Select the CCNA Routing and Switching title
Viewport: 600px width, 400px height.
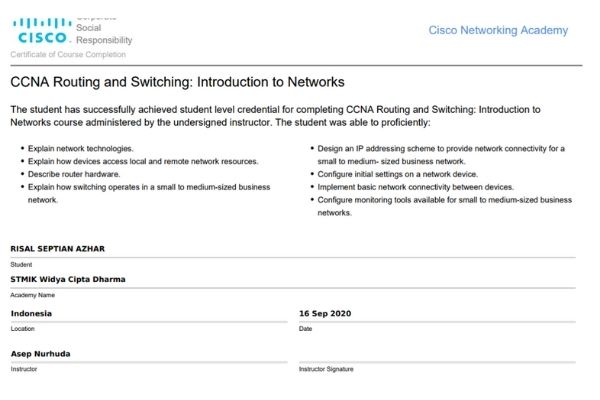coord(177,82)
